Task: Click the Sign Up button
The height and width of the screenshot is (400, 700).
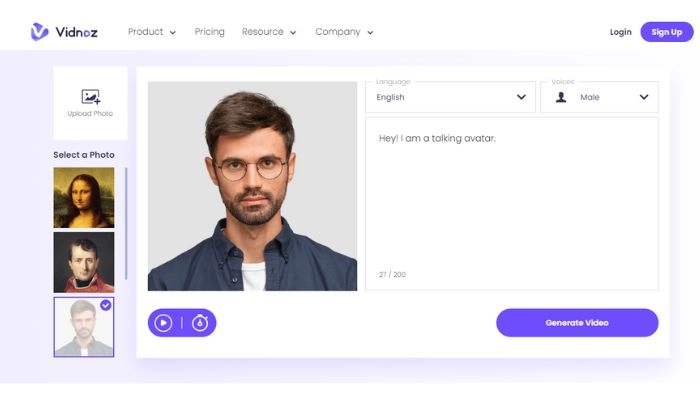Action: (x=667, y=32)
